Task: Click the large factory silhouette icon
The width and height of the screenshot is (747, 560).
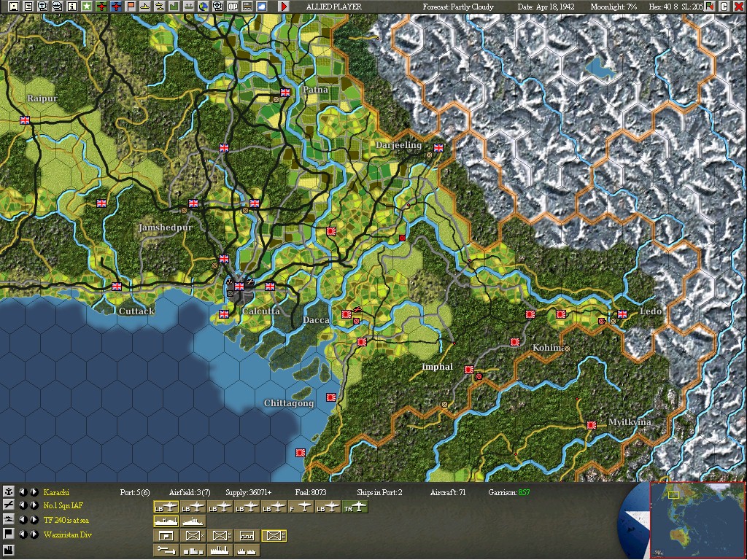Action: pos(220,550)
